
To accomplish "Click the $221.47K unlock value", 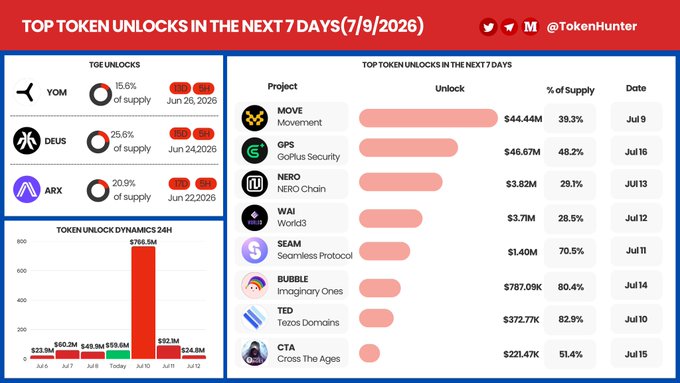I will pyautogui.click(x=521, y=354).
